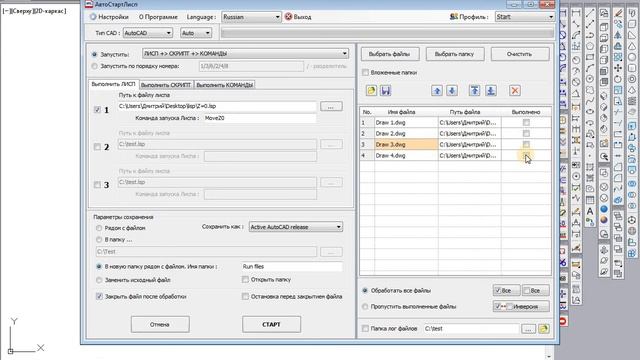This screenshot has height=360, width=640.
Task: Browse for Lisp 1 file path button
Action: tap(331, 107)
